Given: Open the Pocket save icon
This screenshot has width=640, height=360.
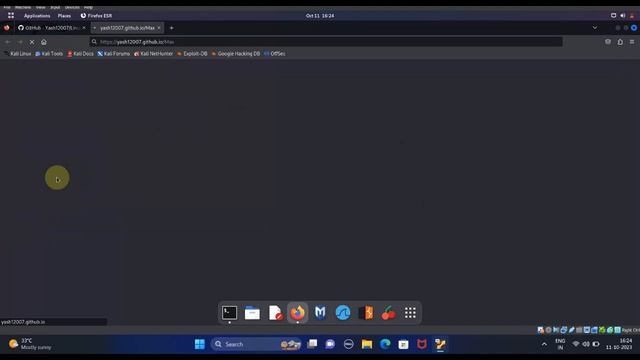Looking at the screenshot, I should [608, 42].
